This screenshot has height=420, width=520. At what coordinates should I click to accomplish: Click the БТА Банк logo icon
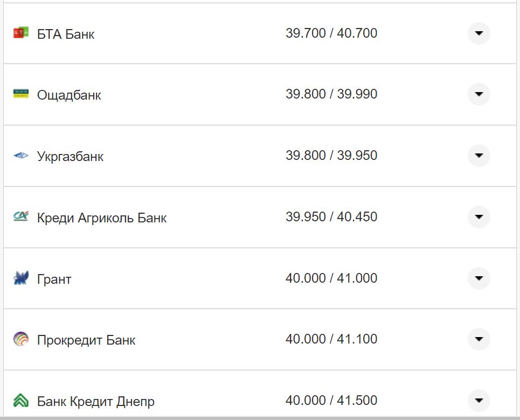click(20, 33)
